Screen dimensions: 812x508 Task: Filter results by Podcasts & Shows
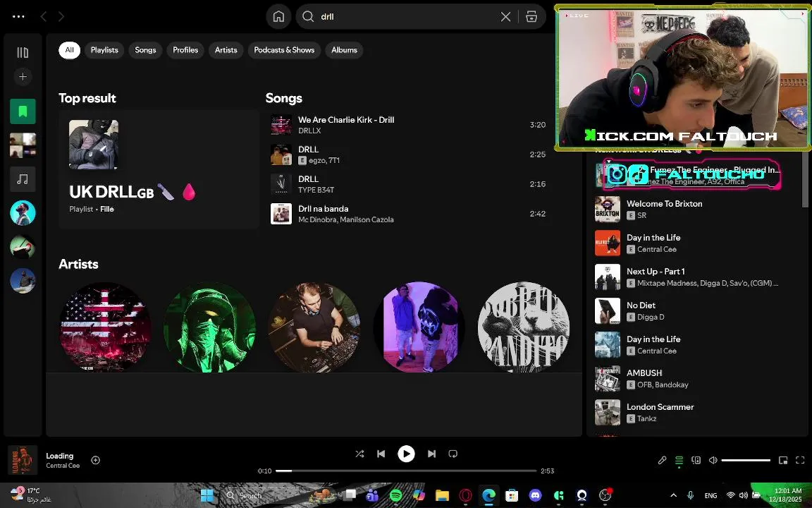284,50
